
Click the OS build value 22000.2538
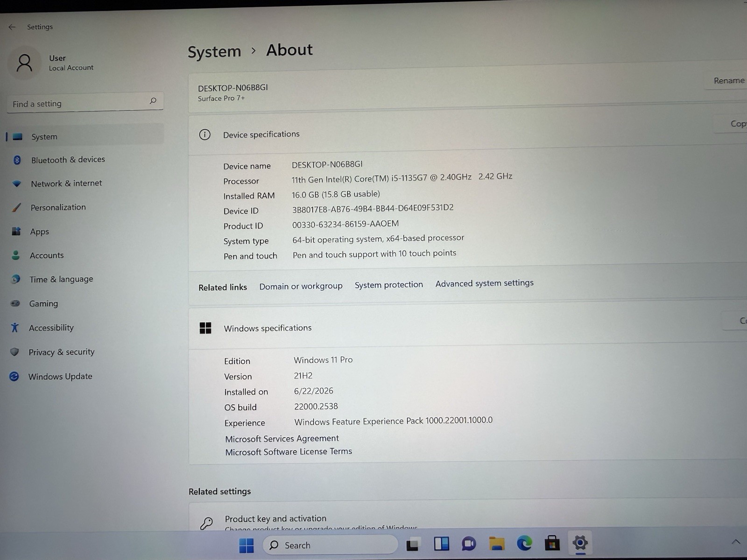[x=316, y=406]
